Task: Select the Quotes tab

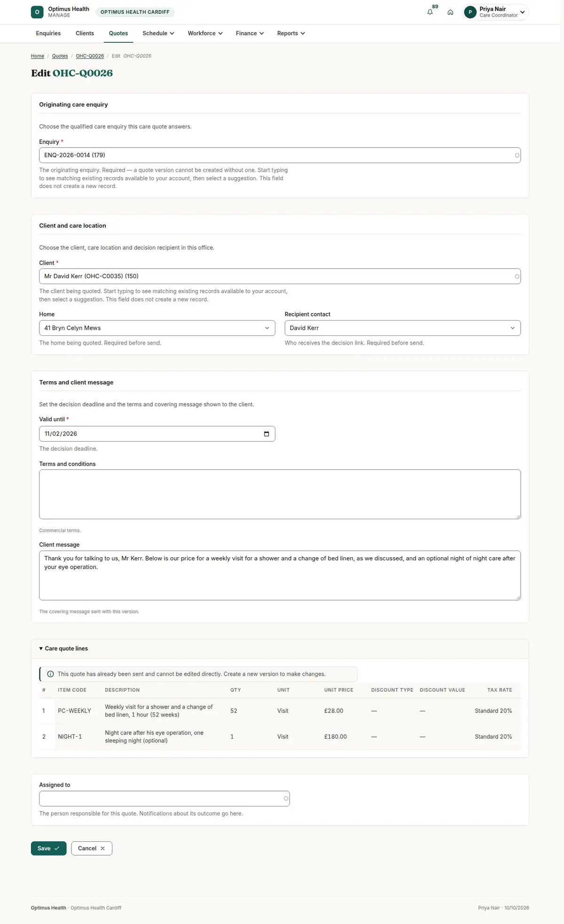Action: (x=118, y=33)
